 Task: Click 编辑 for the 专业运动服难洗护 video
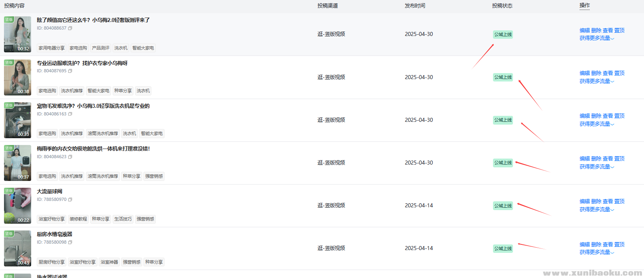pyautogui.click(x=584, y=73)
